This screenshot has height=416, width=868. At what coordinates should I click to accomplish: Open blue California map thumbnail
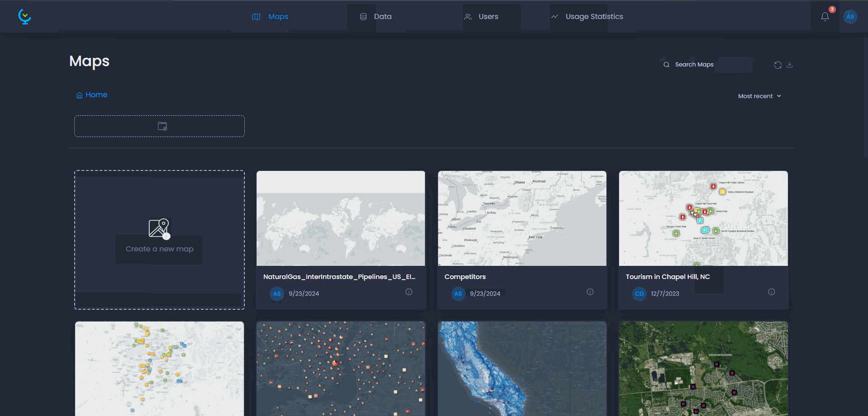point(522,369)
